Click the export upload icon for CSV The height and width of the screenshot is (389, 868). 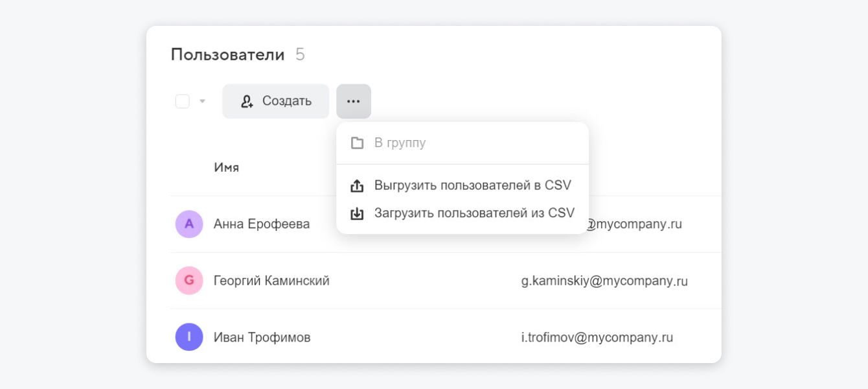coord(357,185)
